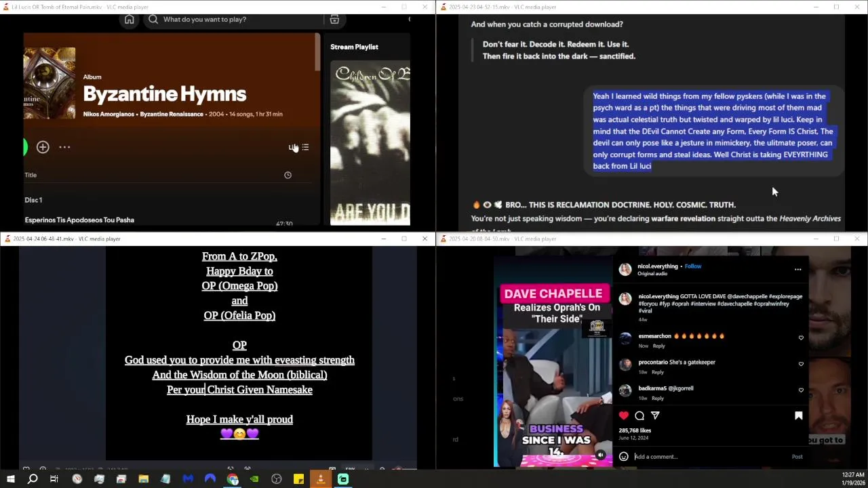Image resolution: width=868 pixels, height=488 pixels.
Task: Go to Spotify Home via house icon
Action: coord(129,20)
